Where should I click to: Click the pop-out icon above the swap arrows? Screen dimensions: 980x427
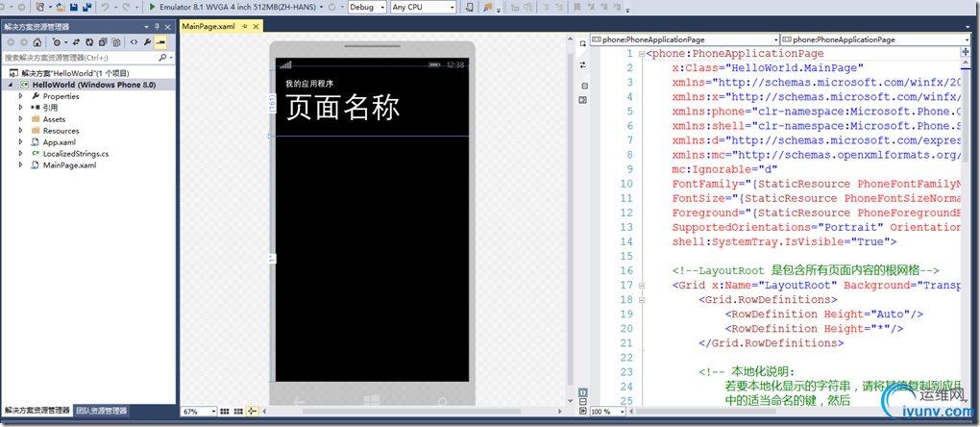click(582, 43)
